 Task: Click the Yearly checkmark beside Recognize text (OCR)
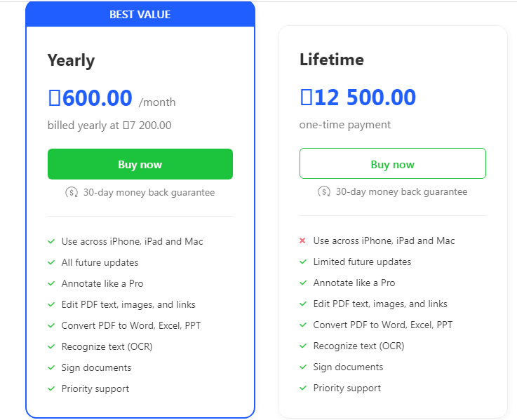coord(51,346)
